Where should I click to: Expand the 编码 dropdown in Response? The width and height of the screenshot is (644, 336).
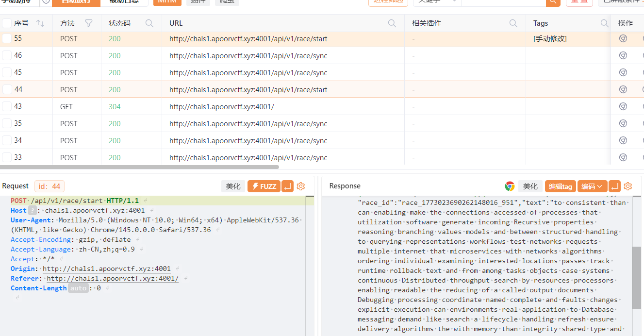pos(592,186)
